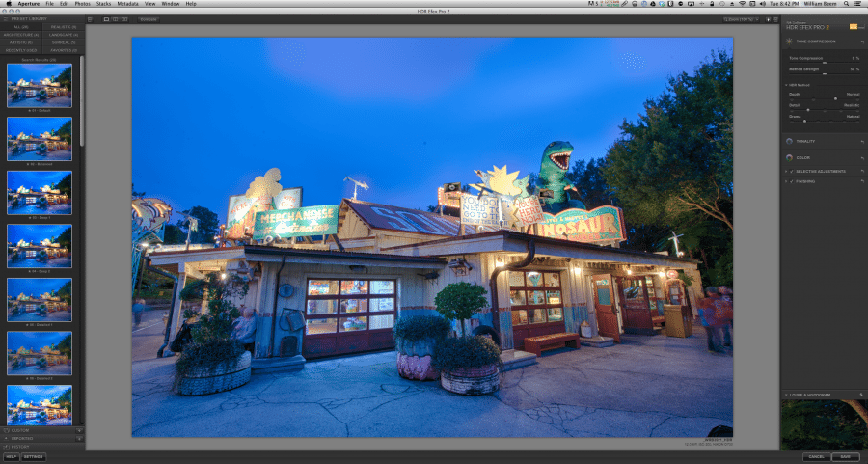868x464 pixels.
Task: Reset the Tone Compression section
Action: tap(862, 41)
